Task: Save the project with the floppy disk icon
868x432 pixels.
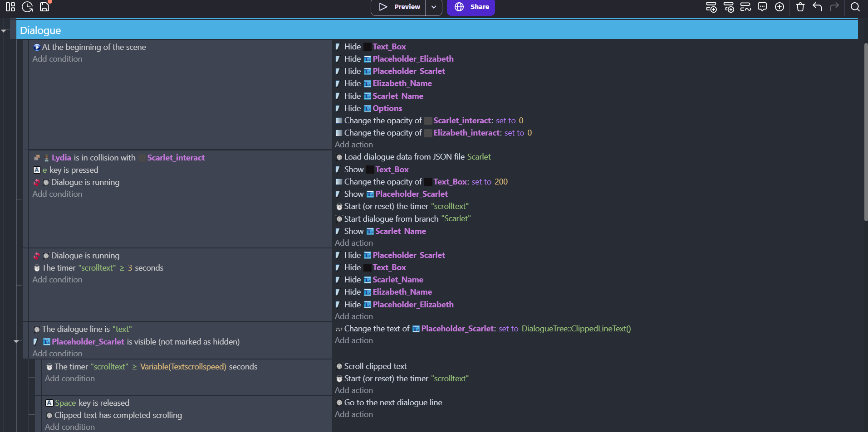Action: [x=44, y=7]
